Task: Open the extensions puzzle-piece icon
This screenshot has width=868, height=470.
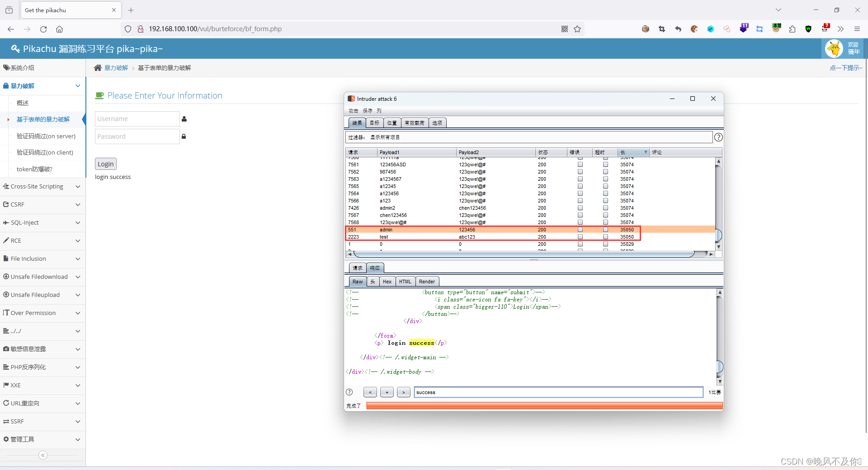Action: (793, 29)
